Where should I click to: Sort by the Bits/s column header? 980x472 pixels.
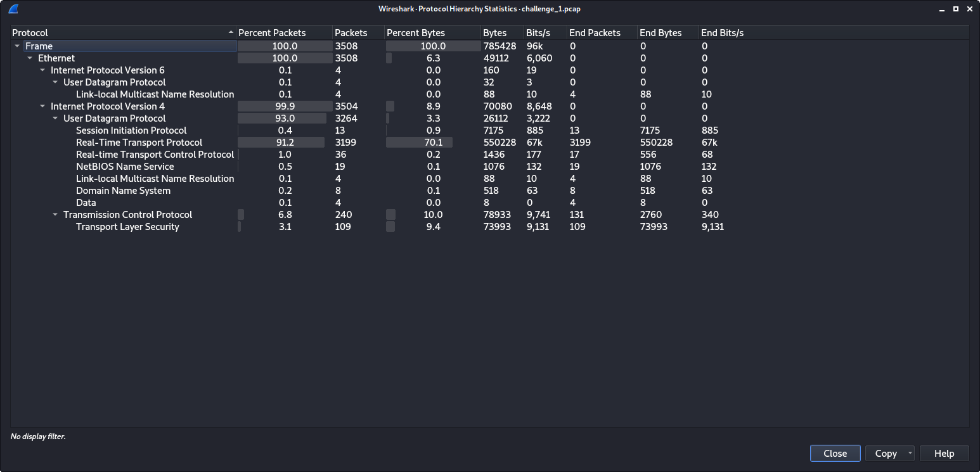(x=546, y=33)
